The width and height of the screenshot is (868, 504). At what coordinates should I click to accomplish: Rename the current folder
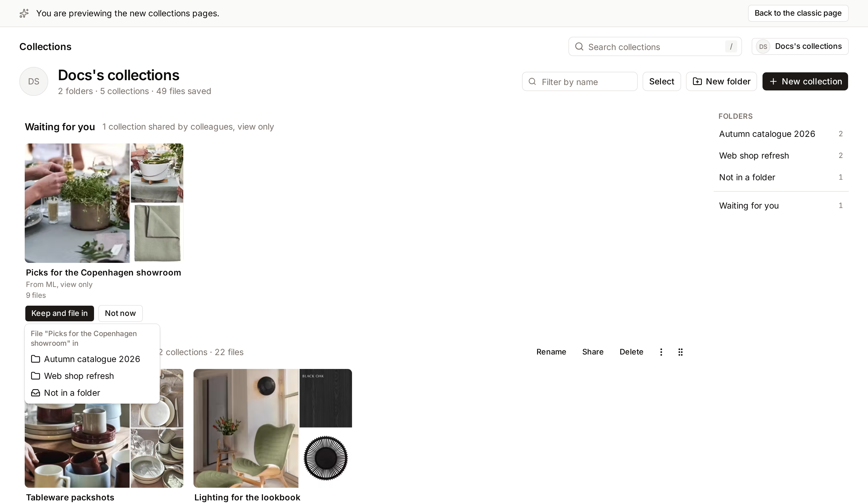click(x=551, y=352)
